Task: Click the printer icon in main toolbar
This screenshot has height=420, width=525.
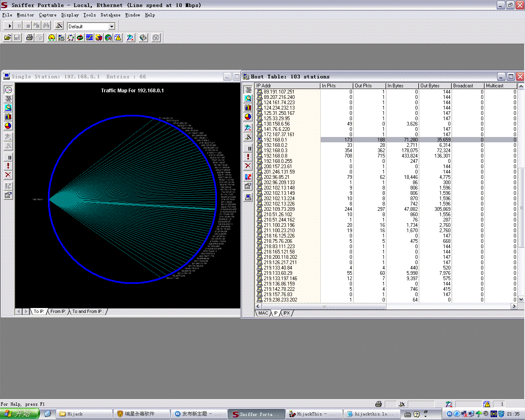Action: pos(30,38)
